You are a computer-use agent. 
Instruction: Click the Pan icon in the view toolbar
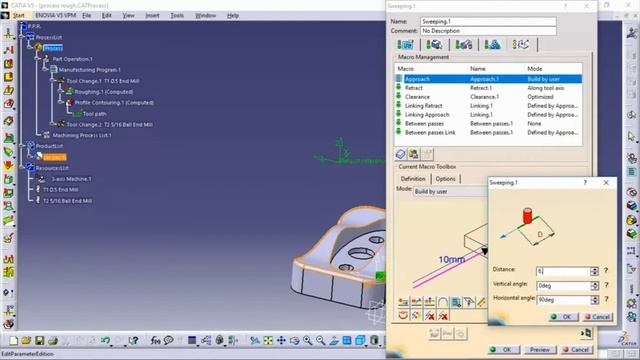tap(281, 340)
